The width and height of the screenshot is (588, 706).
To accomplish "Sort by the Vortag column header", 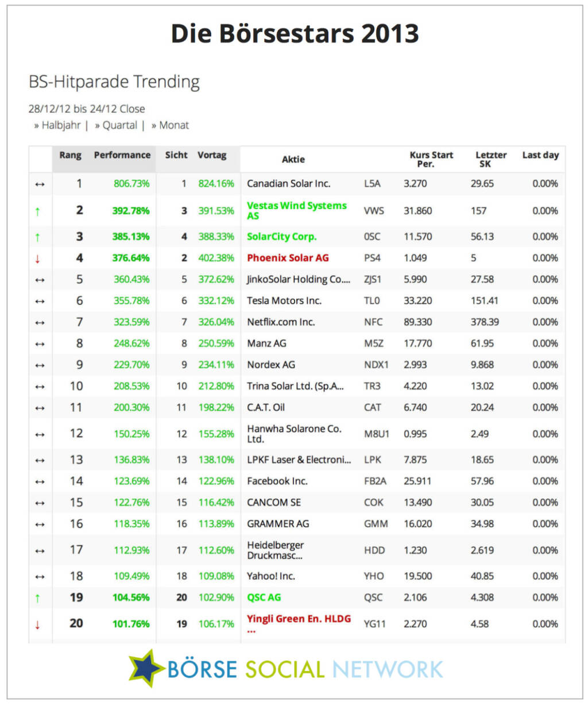I will coord(212,155).
